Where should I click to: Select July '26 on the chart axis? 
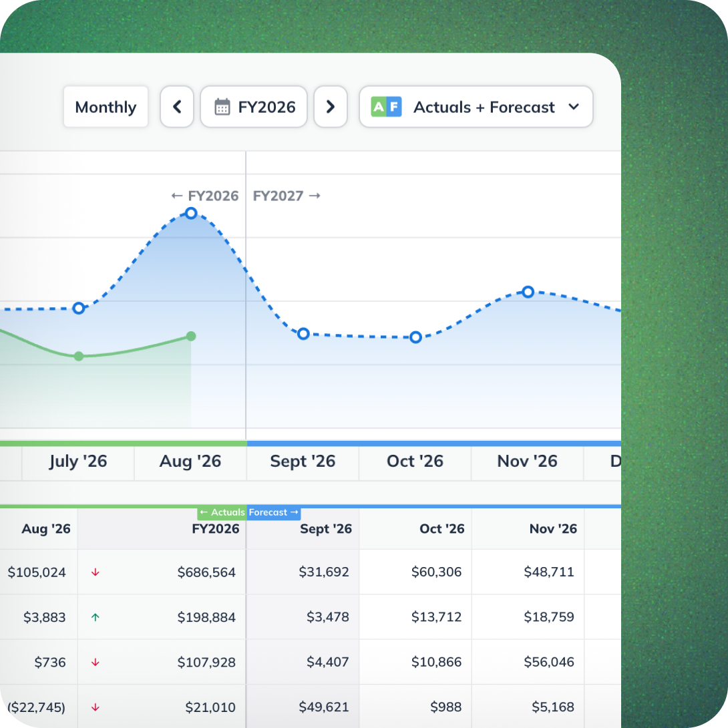tap(78, 461)
